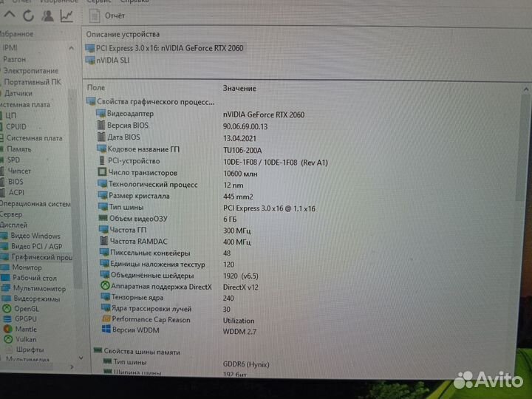This screenshot has height=399, width=532.
Task: Click the Версия WDDM Windows icon
Action: coord(106,329)
